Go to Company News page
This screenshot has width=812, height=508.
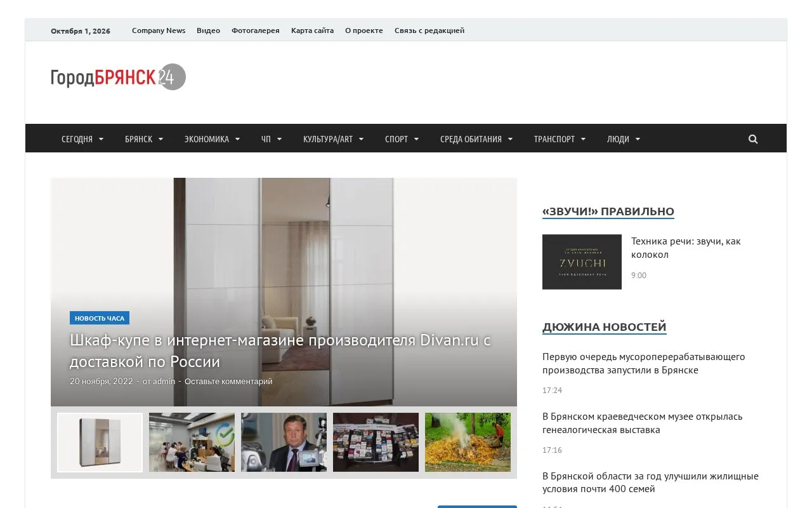tap(159, 30)
